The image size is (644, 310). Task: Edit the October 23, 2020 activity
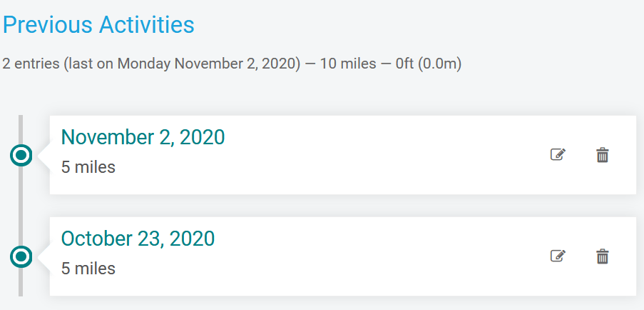(x=558, y=256)
